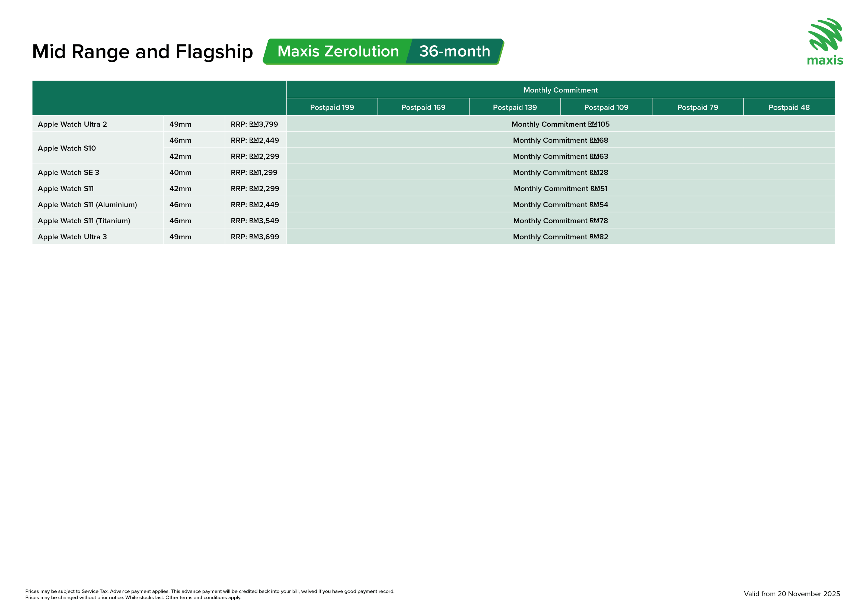Image resolution: width=868 pixels, height=614 pixels.
Task: Select the Postpaid 79 column header
Action: coord(697,107)
